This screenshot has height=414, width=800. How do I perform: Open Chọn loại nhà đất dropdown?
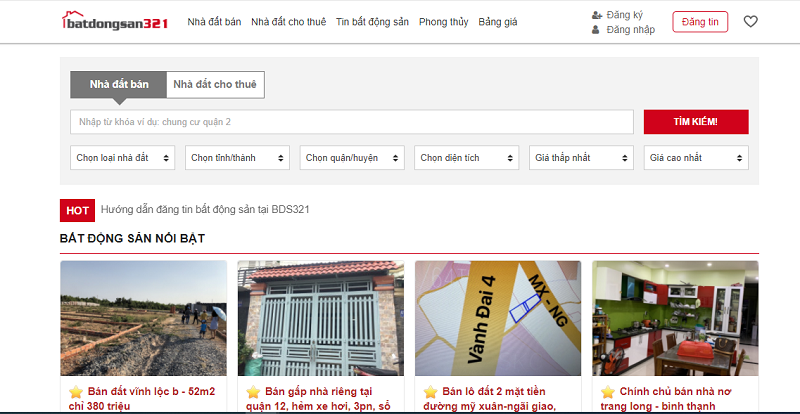(x=122, y=158)
